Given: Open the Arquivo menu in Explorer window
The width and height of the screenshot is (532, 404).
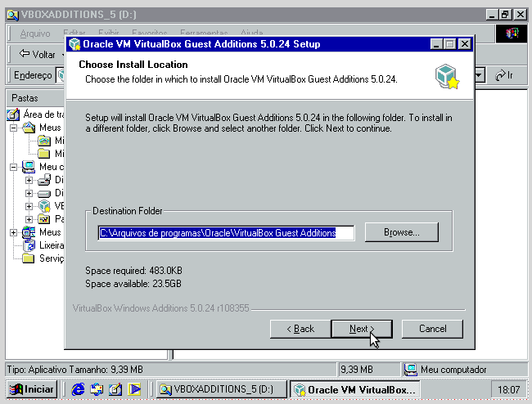Looking at the screenshot, I should [35, 34].
